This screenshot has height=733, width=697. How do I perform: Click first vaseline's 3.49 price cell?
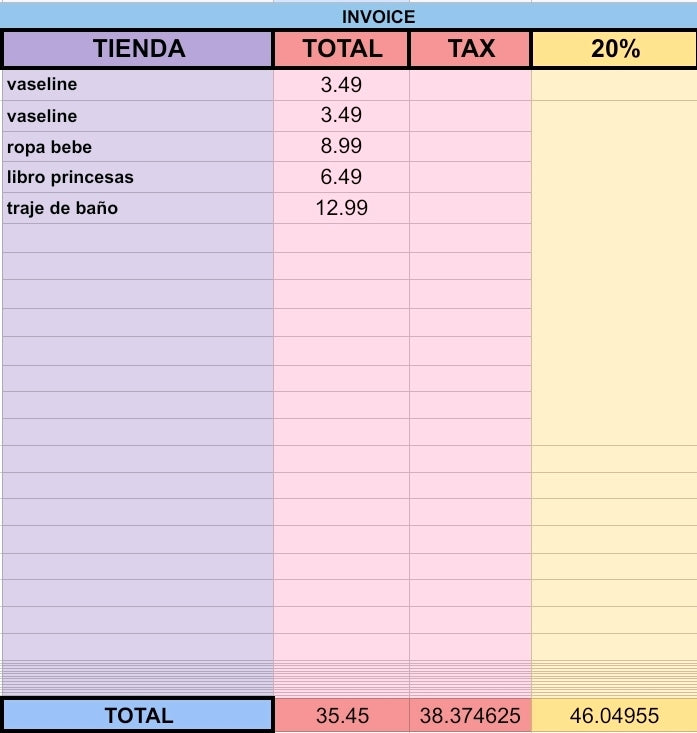pos(341,85)
